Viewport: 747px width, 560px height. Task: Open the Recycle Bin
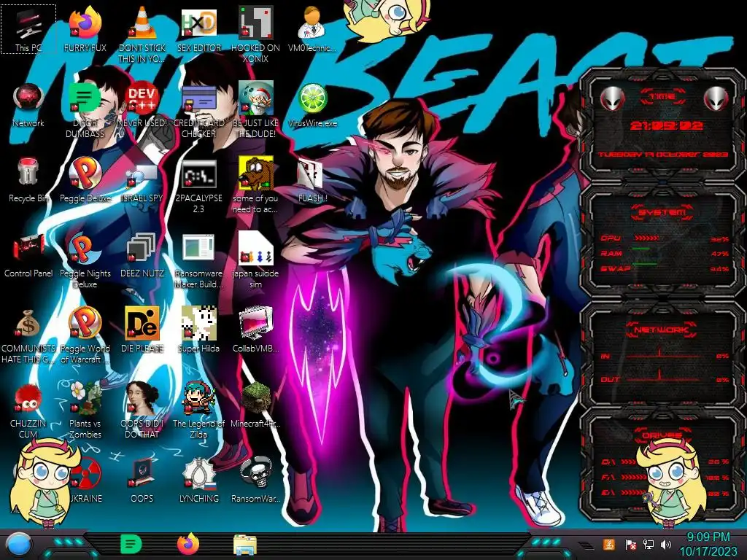coord(28,180)
